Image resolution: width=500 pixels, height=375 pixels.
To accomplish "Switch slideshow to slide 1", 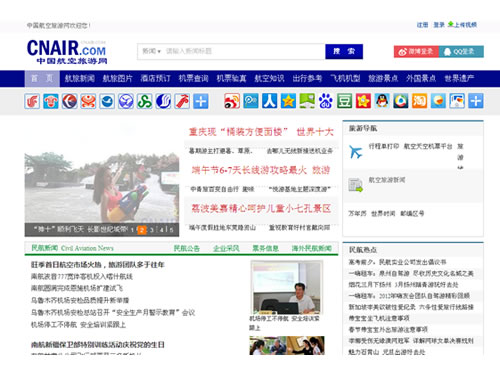I will pyautogui.click(x=132, y=230).
